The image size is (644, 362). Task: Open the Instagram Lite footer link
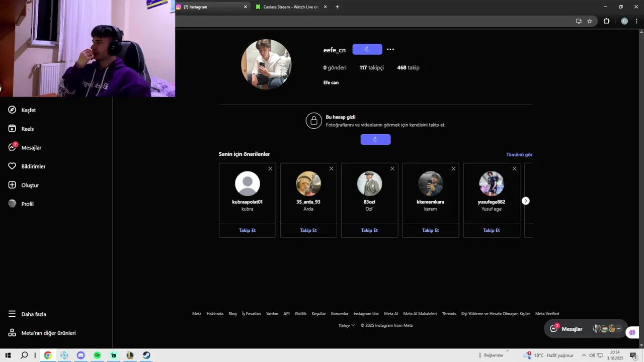pyautogui.click(x=366, y=314)
